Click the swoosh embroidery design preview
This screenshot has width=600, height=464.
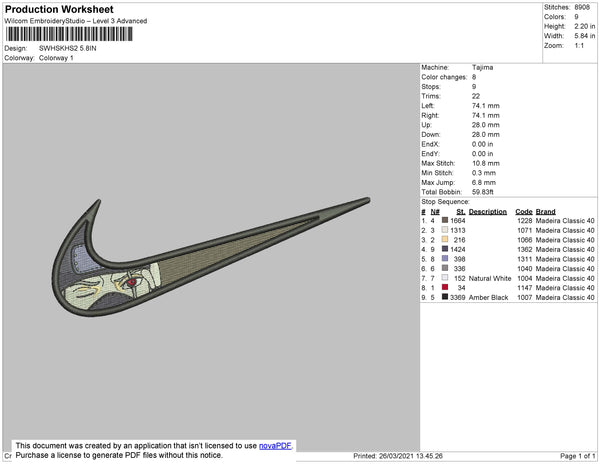pos(211,257)
